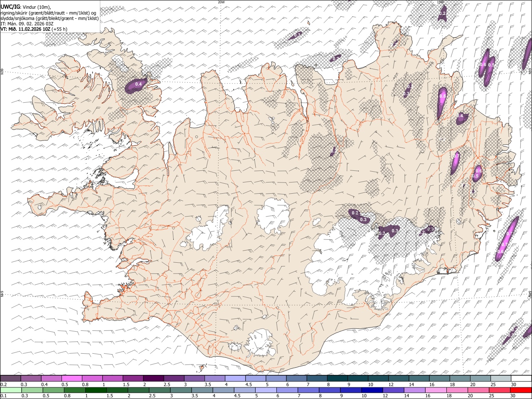This screenshot has height=399, width=532.
Task: Click rain legend bright red swatch after 30
Action: [521, 390]
